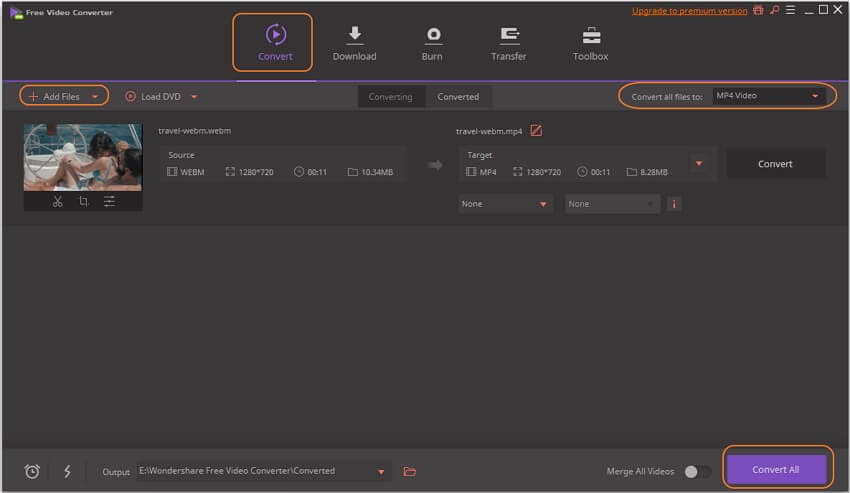The width and height of the screenshot is (850, 493).
Task: Open the MP4 Video format dropdown
Action: click(768, 96)
